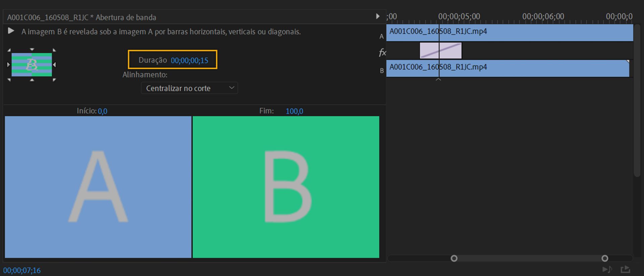Select the top-left corner edge selector
Viewport: 644px width, 276px height.
[x=9, y=50]
